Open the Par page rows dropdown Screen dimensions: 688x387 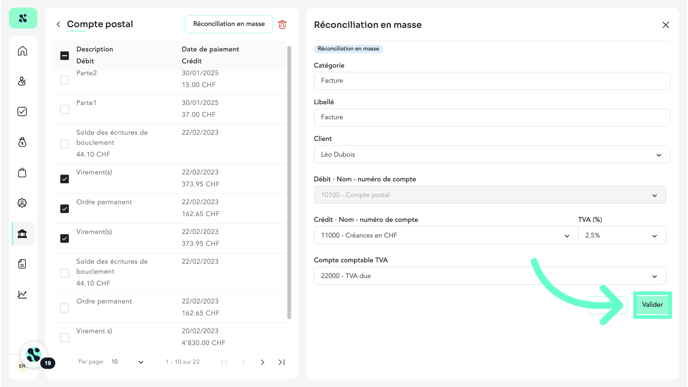[x=127, y=362]
